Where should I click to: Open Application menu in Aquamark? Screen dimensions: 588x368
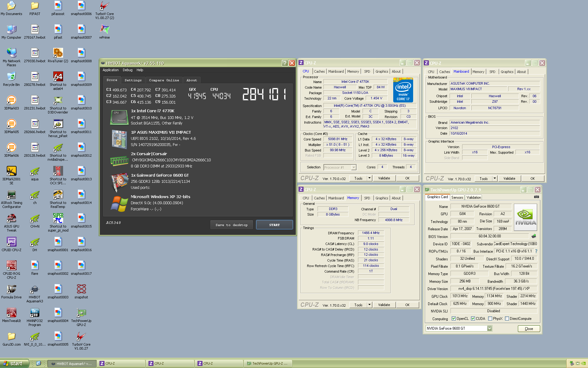pyautogui.click(x=111, y=70)
